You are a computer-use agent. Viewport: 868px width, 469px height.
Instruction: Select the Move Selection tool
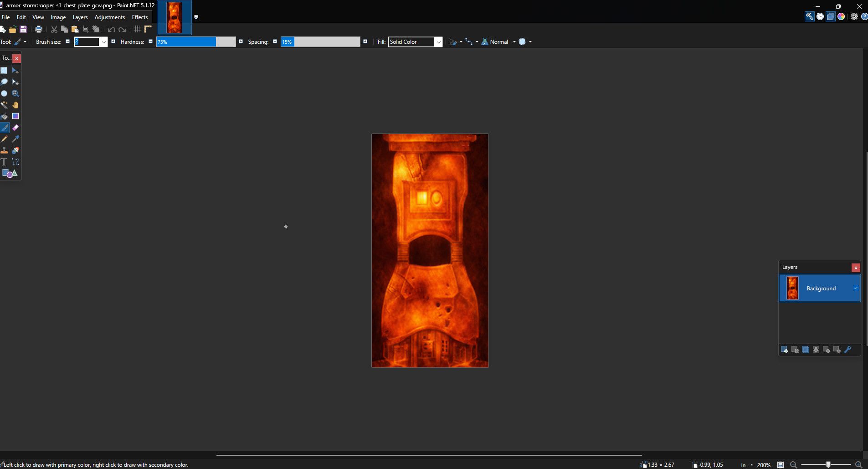coord(15,82)
